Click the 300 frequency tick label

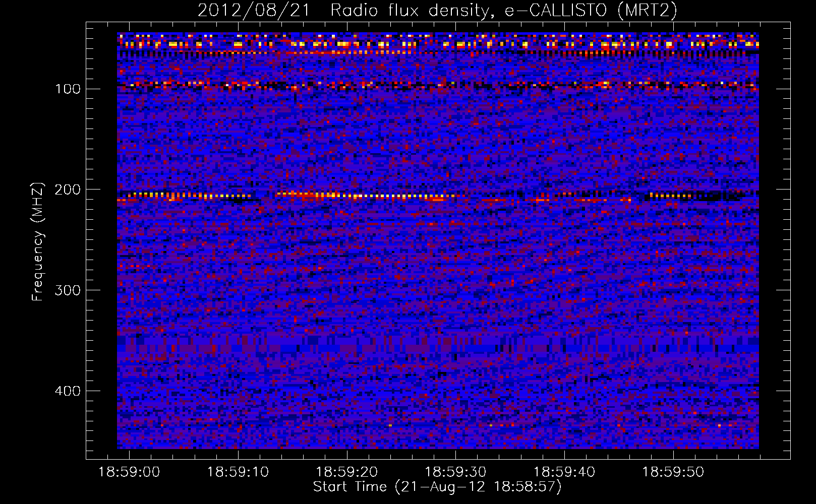[68, 290]
